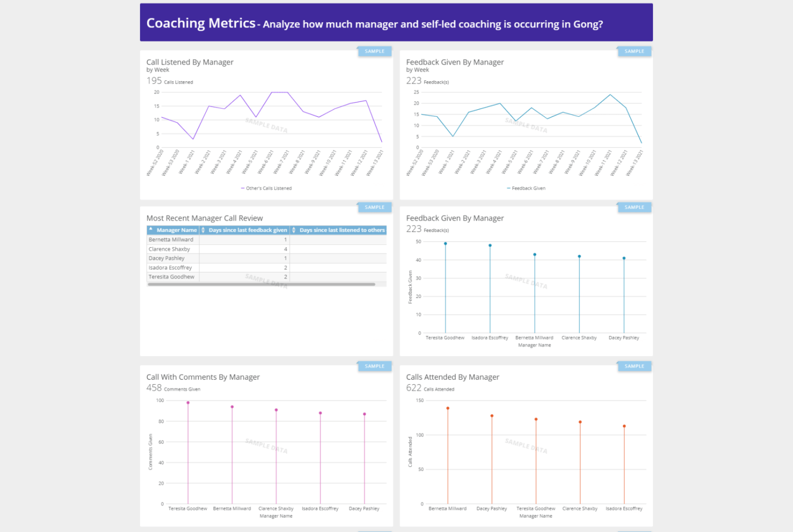Viewport: 793px width, 532px height.
Task: Select the Bernetta Millward table row
Action: pos(171,240)
